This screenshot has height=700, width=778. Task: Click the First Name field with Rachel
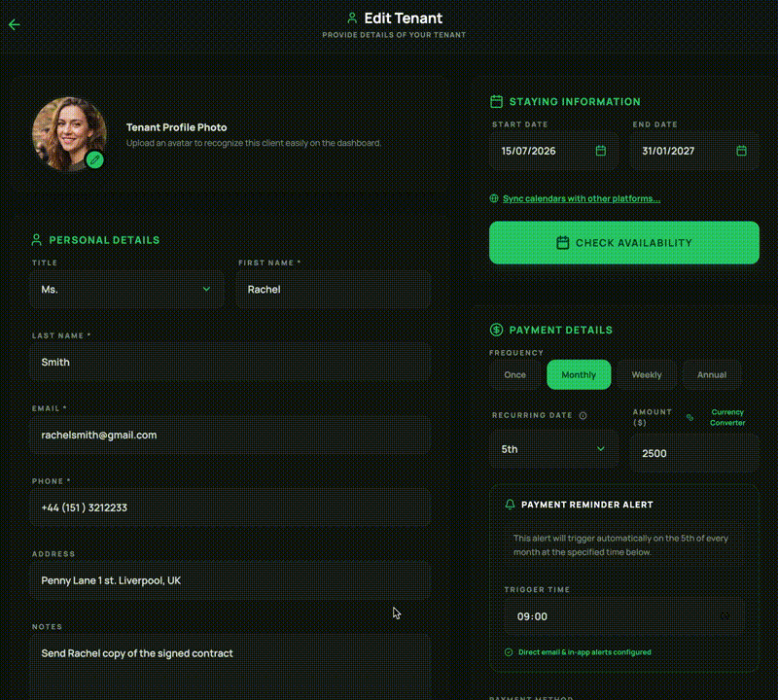point(334,289)
